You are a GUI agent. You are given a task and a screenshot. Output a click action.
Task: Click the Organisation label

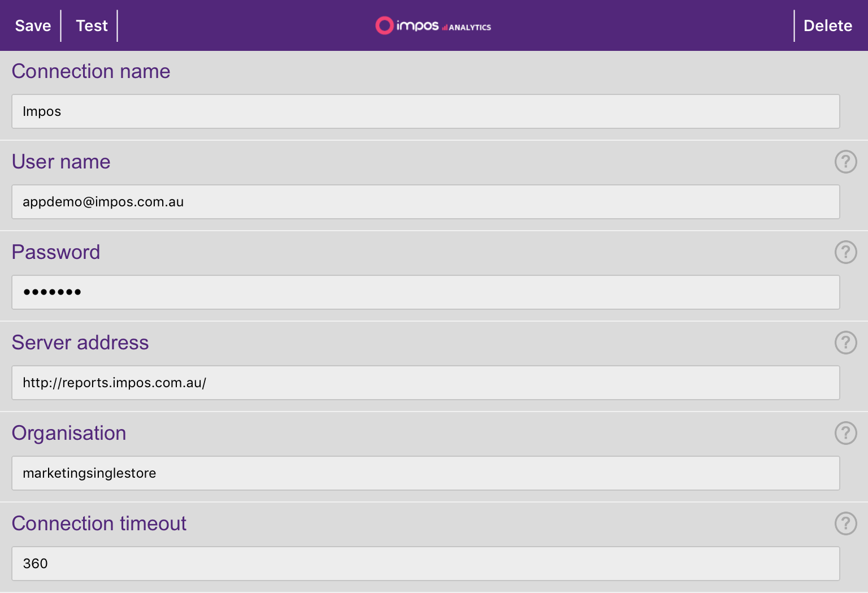point(69,434)
